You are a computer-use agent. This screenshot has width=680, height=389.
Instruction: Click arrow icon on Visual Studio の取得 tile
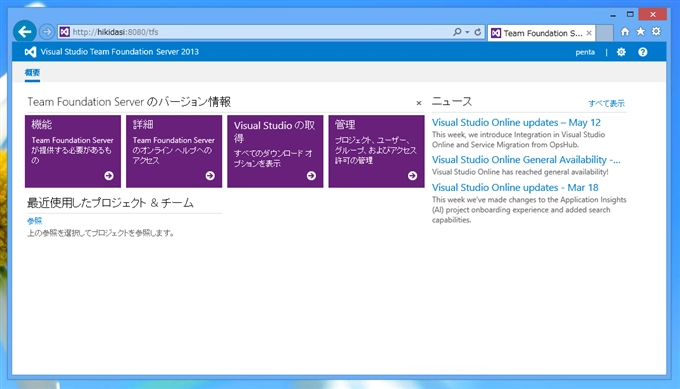click(311, 176)
